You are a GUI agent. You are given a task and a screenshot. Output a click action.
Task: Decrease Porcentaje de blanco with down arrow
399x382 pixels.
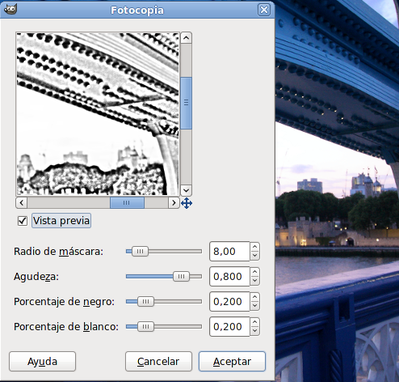tap(255, 331)
